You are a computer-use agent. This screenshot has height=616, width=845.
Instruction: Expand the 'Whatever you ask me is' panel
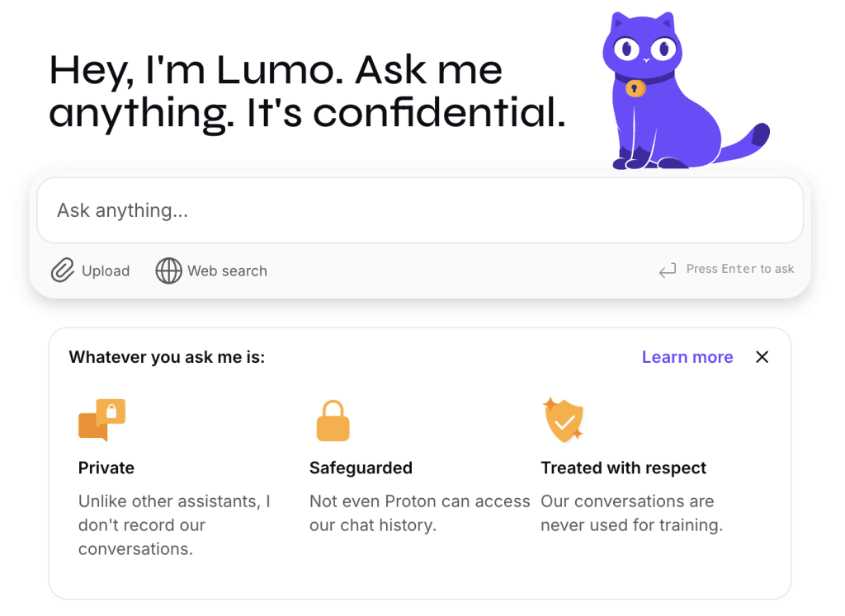(168, 357)
